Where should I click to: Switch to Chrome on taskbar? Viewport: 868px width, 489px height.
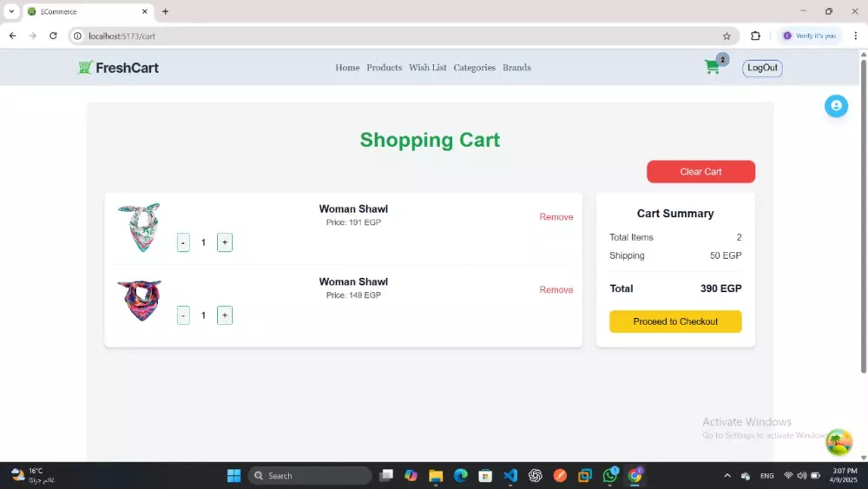coord(635,476)
